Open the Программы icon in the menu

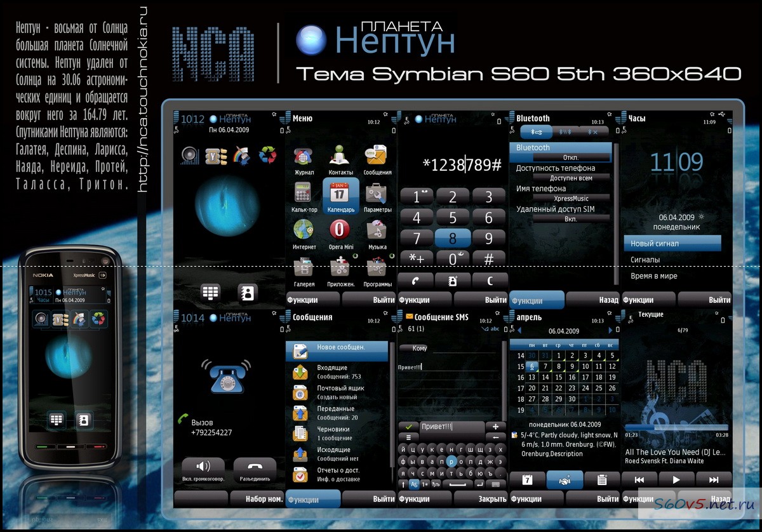pyautogui.click(x=377, y=267)
